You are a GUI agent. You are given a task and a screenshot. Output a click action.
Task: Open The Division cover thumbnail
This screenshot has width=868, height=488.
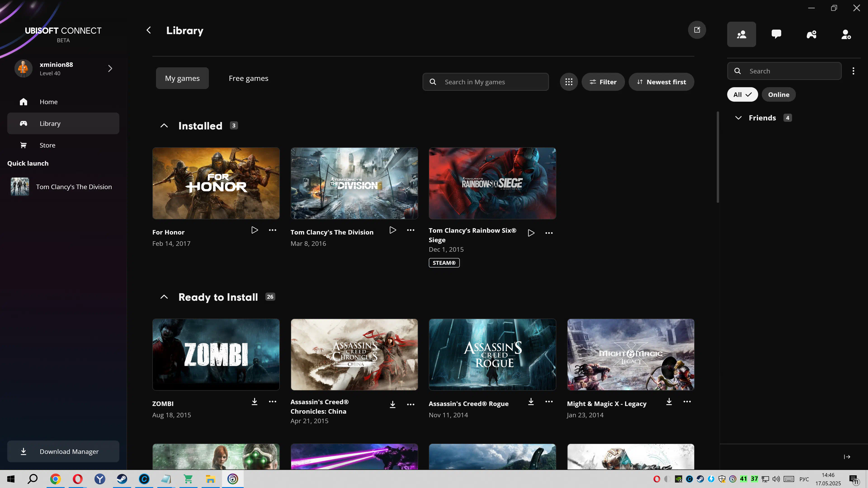click(354, 183)
